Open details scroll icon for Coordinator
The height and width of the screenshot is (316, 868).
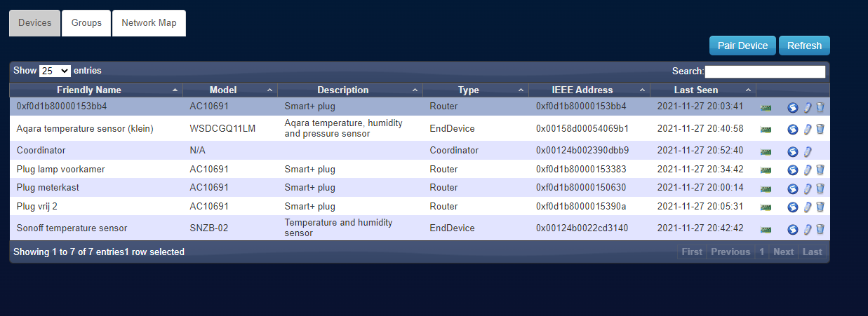[792, 151]
